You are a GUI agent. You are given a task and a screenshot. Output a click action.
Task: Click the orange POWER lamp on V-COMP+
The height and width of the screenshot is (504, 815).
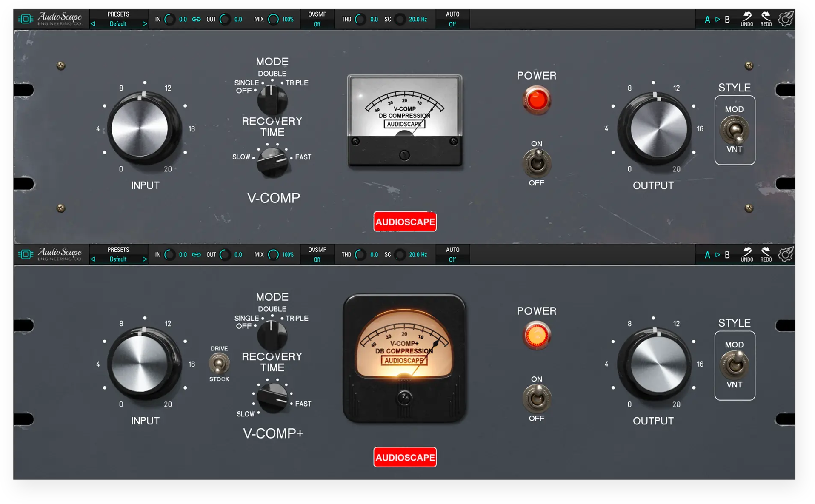point(537,336)
